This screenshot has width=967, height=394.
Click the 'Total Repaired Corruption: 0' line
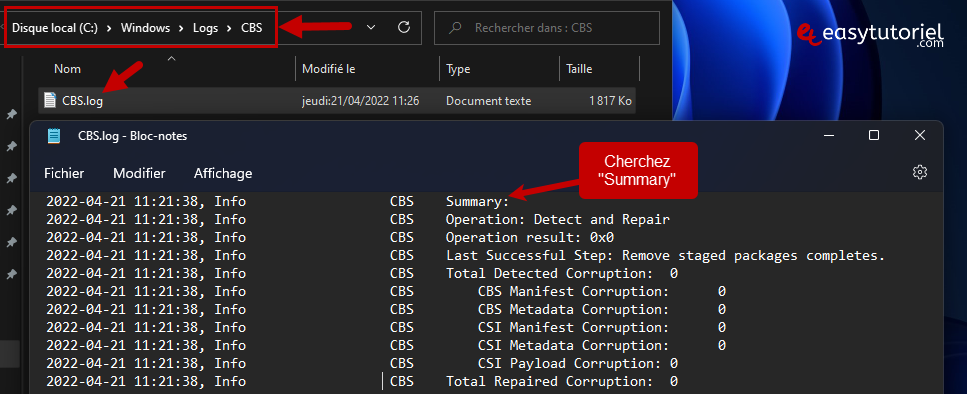[x=562, y=382]
